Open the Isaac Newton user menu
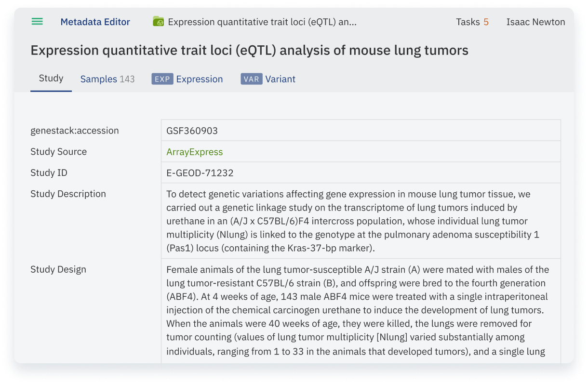Viewport: 588px width, 384px height. (535, 22)
